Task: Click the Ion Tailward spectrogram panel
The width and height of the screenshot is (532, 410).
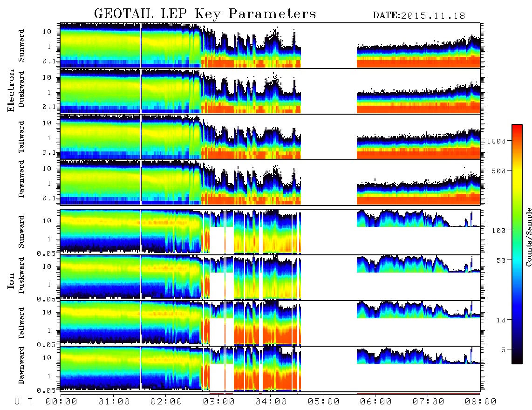Action: 270,323
